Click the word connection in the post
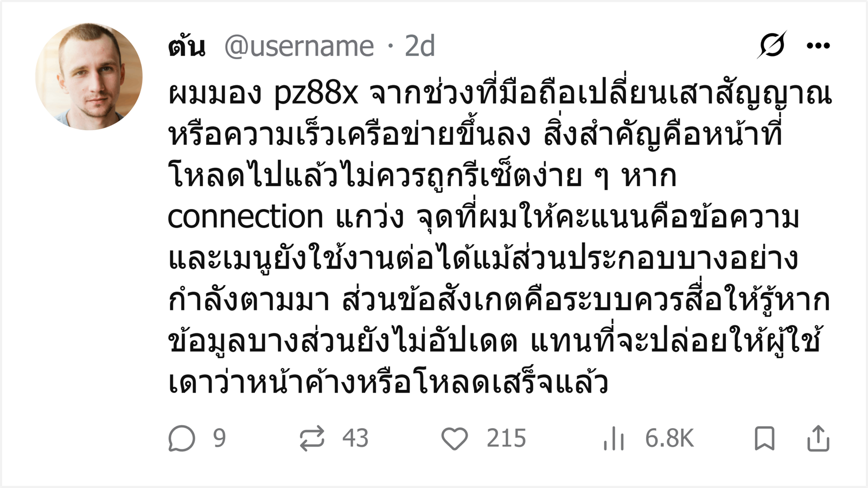The image size is (868, 488). [245, 217]
